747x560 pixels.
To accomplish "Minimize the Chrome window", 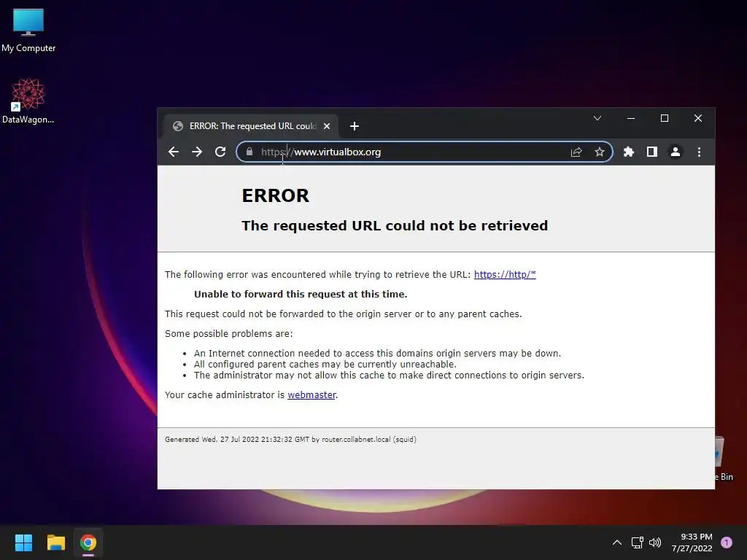I will point(631,118).
